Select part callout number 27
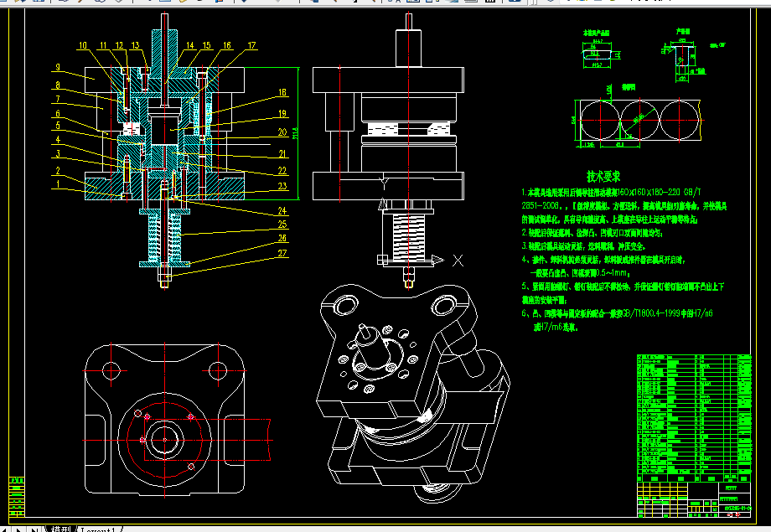Screen dimensions: 771x532 click(282, 253)
